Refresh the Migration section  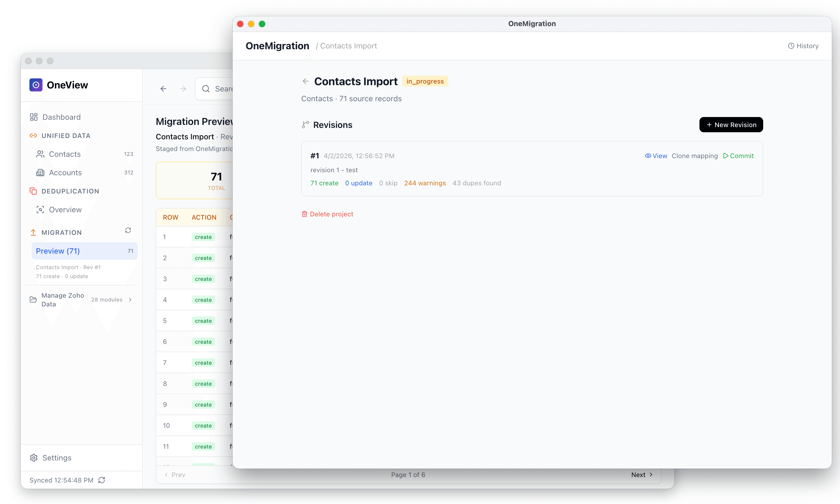point(128,230)
